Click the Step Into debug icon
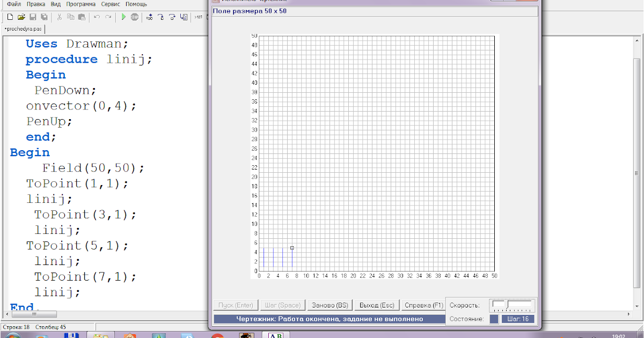Screen dimensions: 644x338 (x=161, y=17)
